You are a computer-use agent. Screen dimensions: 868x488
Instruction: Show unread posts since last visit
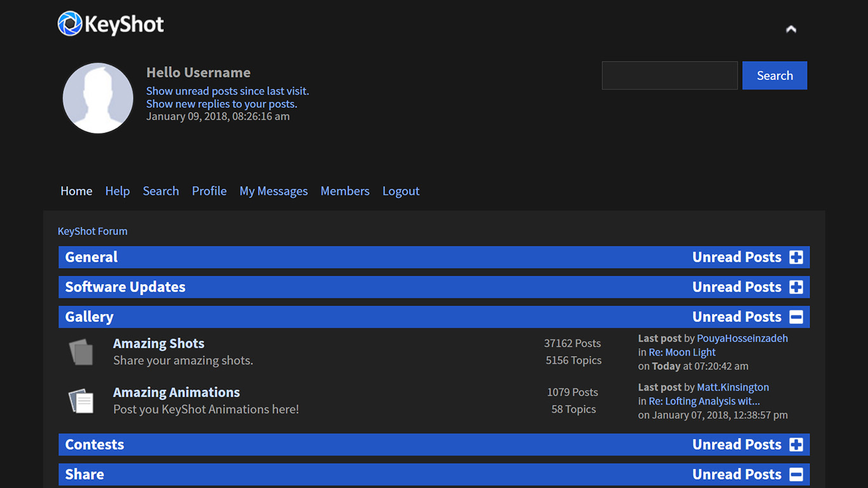227,91
